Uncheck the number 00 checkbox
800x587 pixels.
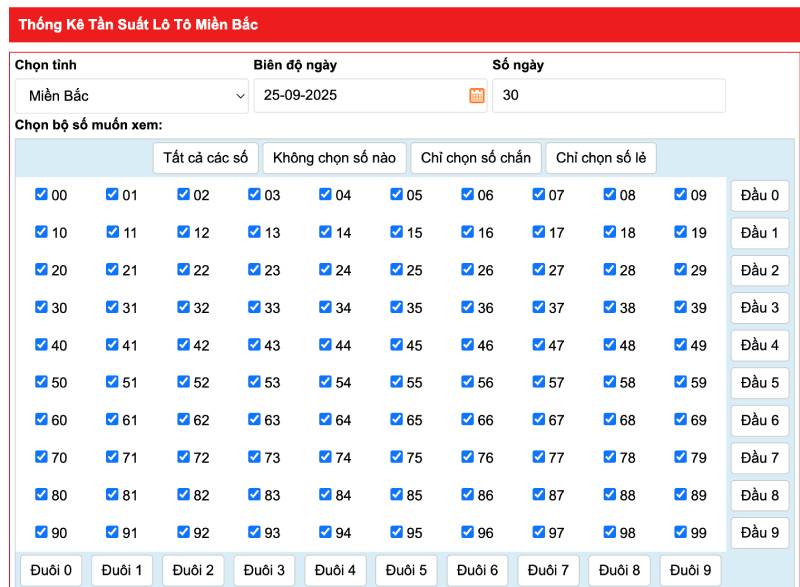click(x=41, y=195)
